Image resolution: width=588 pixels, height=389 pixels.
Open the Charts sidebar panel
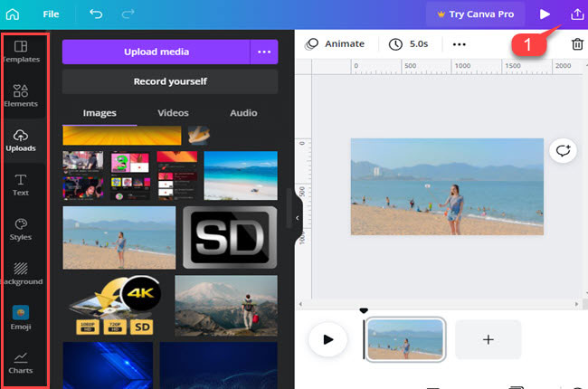click(21, 363)
